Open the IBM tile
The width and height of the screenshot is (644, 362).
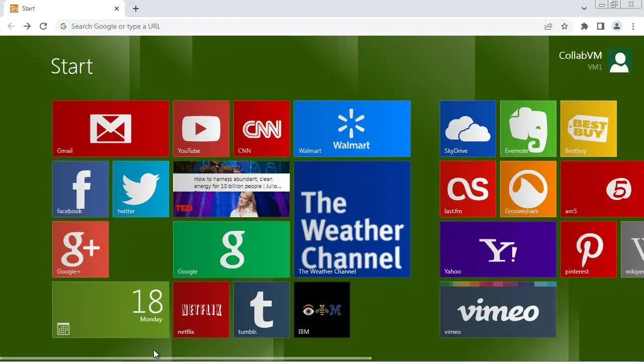(322, 310)
